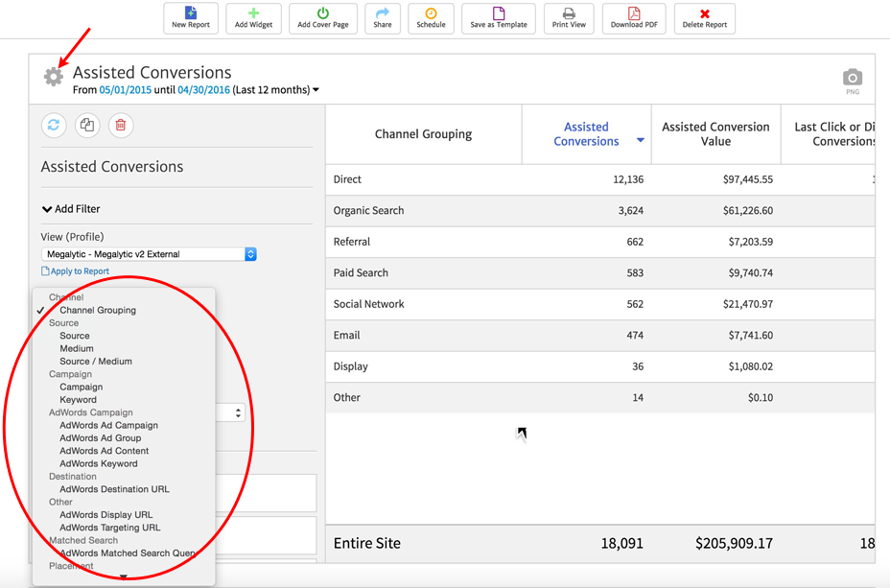Export widget as PNG camera icon
Image resolution: width=890 pixels, height=588 pixels.
point(852,79)
